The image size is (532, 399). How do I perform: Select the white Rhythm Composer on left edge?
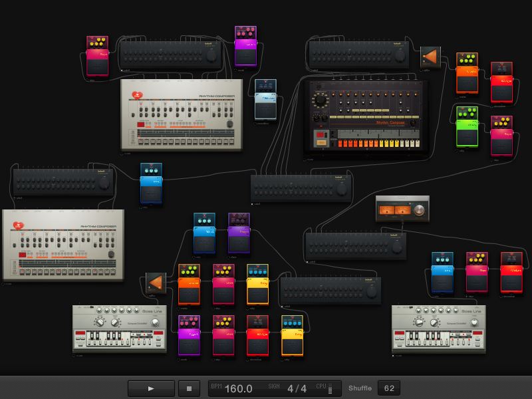click(x=63, y=245)
